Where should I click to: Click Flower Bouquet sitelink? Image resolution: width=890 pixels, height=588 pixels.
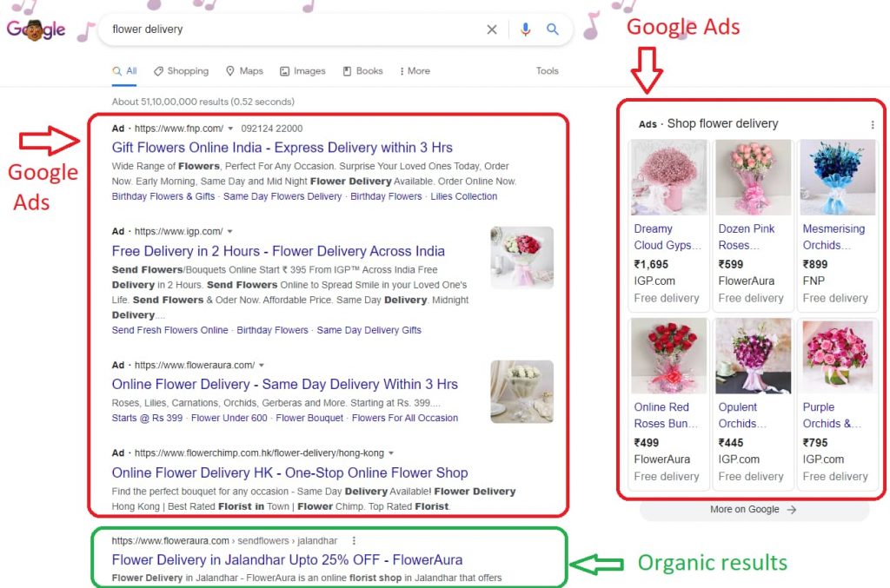coord(309,418)
